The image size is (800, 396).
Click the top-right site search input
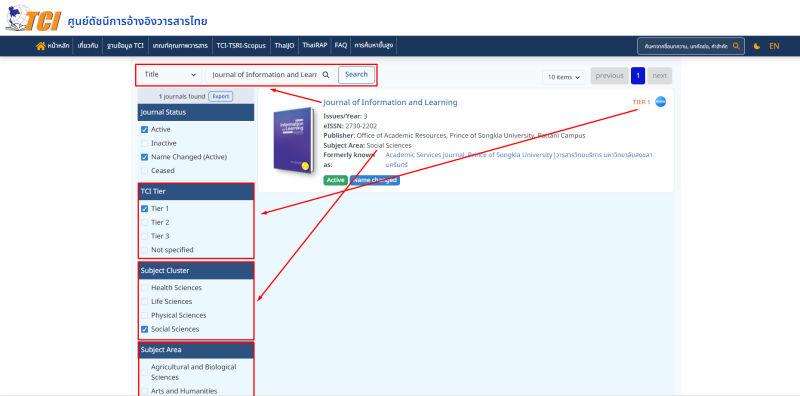pos(691,46)
